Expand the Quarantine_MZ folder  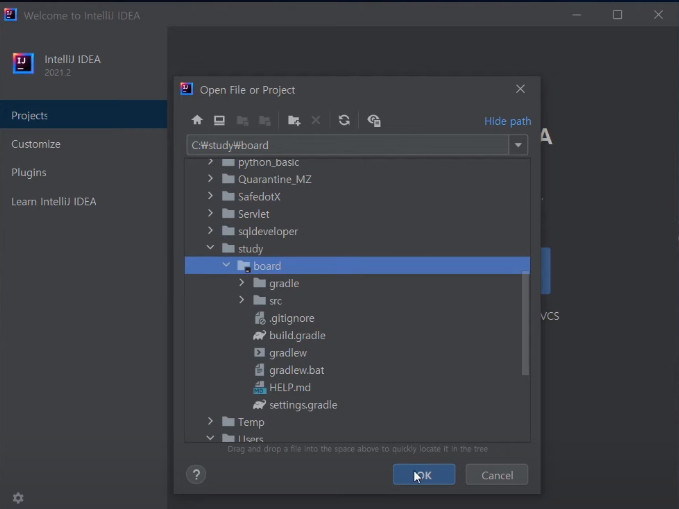(210, 178)
